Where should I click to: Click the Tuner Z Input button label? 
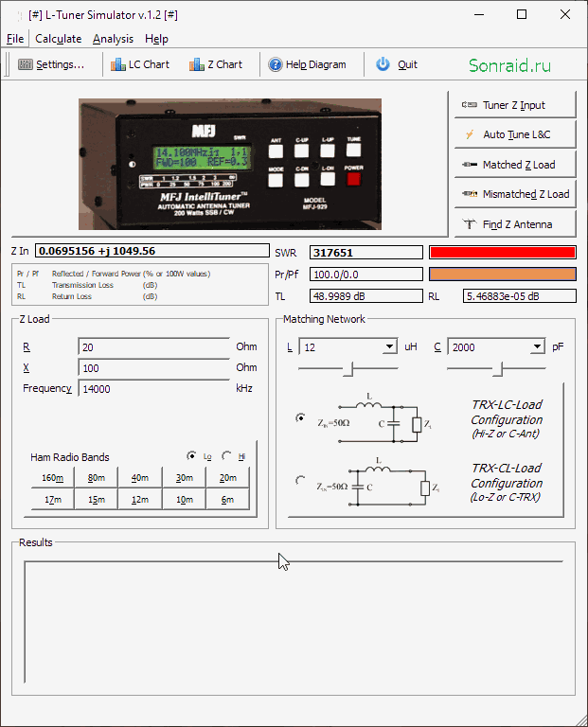(x=514, y=105)
